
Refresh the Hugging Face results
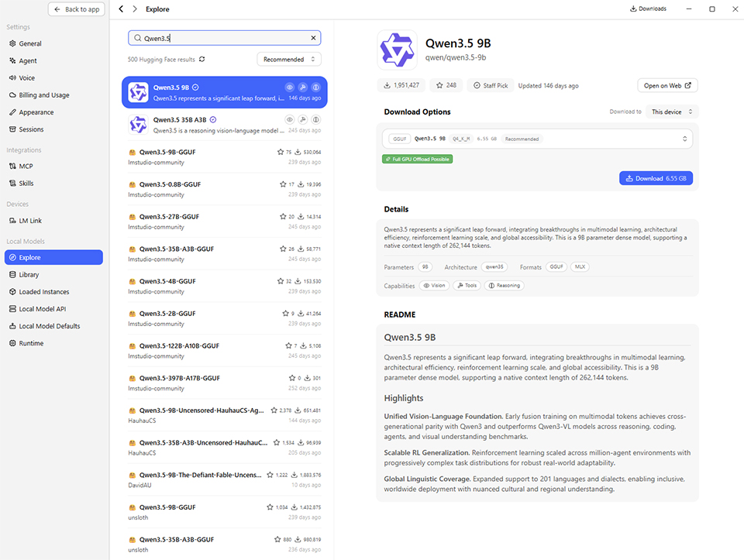point(202,60)
